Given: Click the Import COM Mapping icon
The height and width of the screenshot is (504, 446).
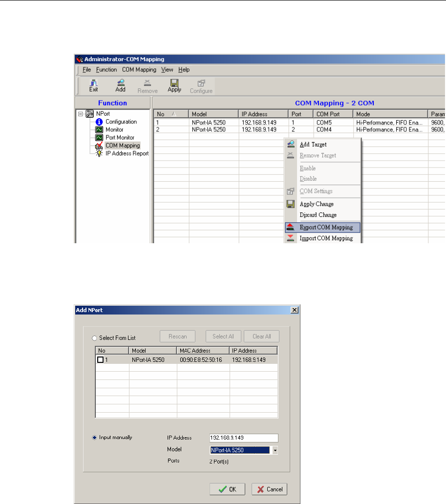Looking at the screenshot, I should [290, 238].
